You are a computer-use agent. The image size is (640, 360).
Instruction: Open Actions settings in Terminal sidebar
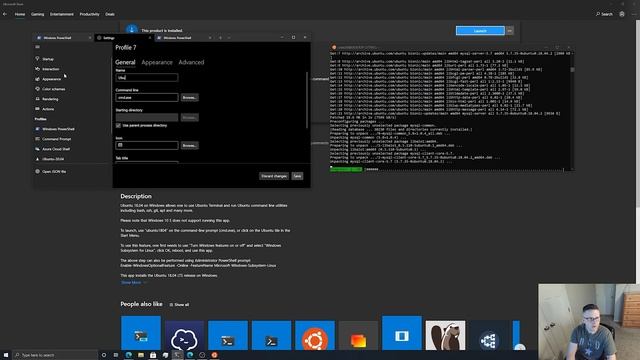tap(48, 109)
